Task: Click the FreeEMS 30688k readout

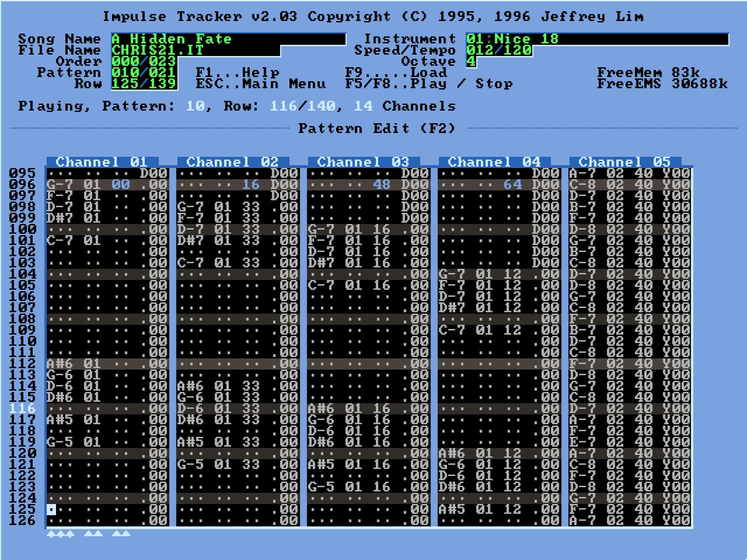Action: [662, 84]
